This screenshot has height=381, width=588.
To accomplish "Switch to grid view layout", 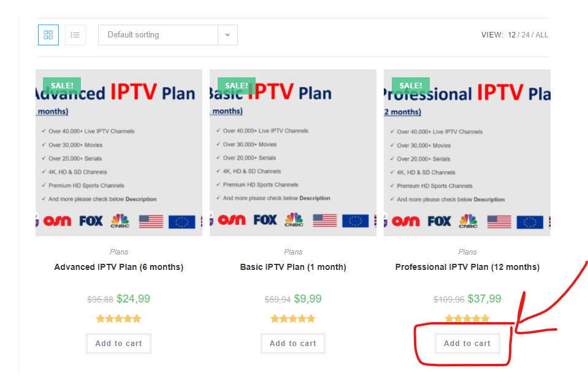I will pos(48,35).
